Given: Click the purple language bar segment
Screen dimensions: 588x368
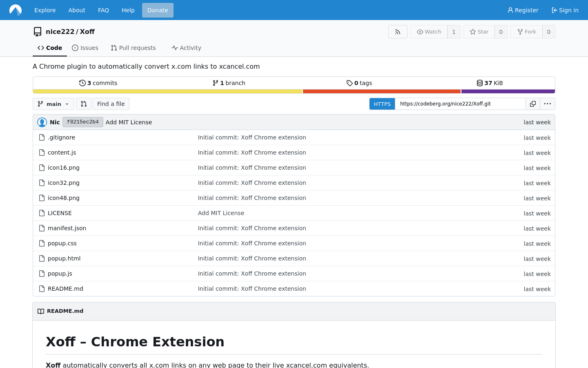Looking at the screenshot, I should [x=508, y=92].
